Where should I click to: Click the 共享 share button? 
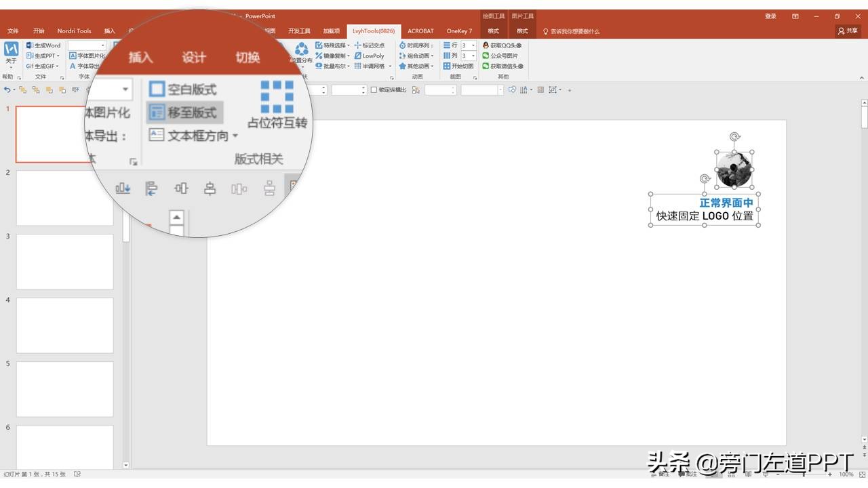(848, 31)
